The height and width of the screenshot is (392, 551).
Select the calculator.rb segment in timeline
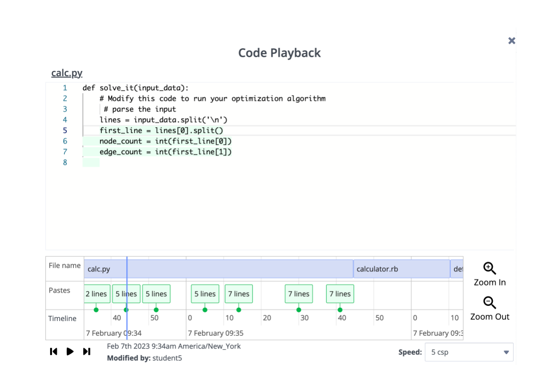402,269
